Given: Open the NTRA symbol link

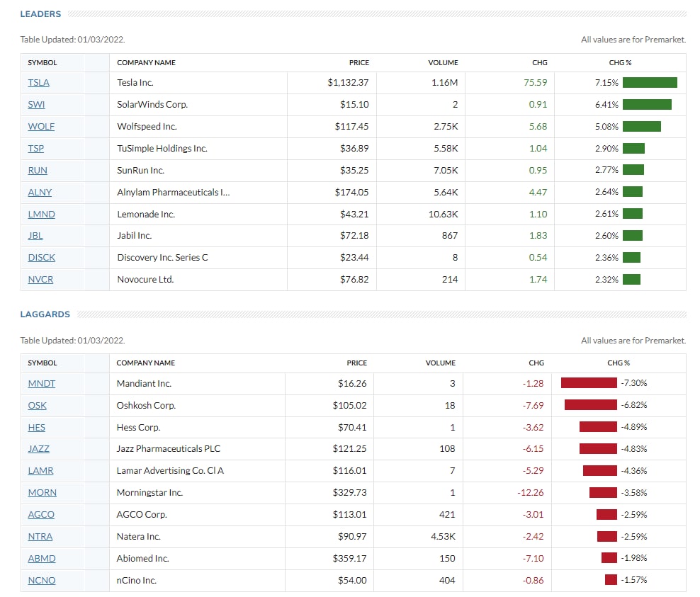Looking at the screenshot, I should (40, 537).
